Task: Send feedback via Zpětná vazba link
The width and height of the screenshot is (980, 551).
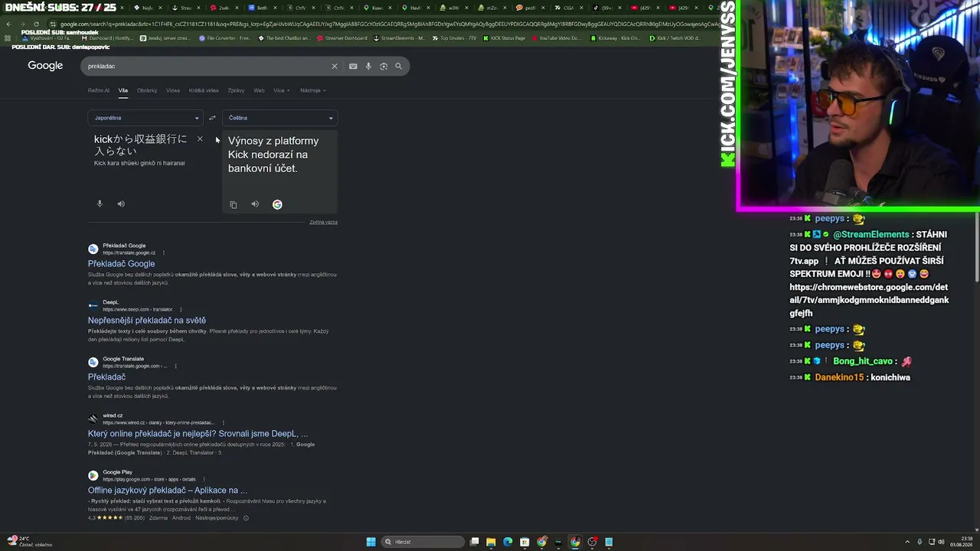Action: [x=323, y=222]
